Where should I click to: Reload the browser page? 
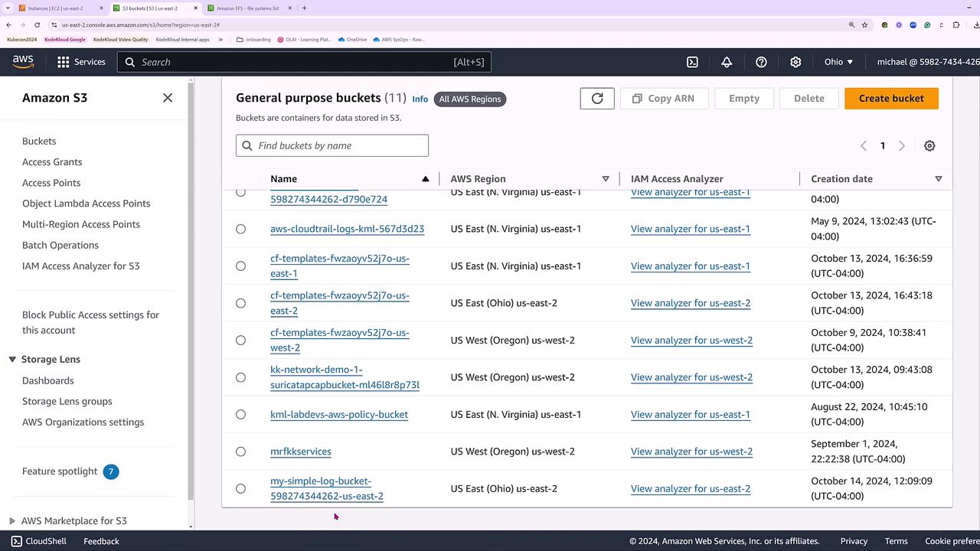point(36,24)
